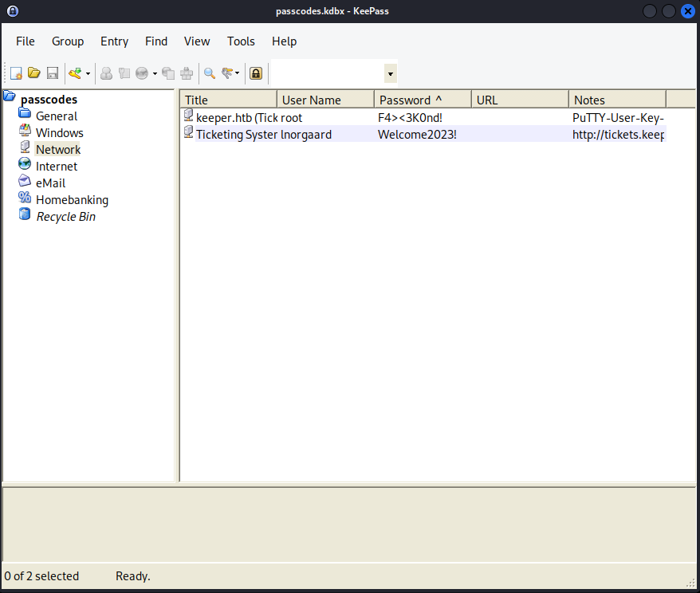Open the Entry menu

[x=114, y=41]
